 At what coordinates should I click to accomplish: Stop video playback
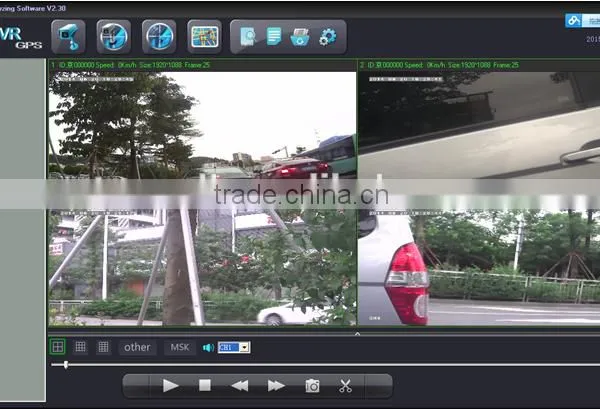pyautogui.click(x=205, y=385)
